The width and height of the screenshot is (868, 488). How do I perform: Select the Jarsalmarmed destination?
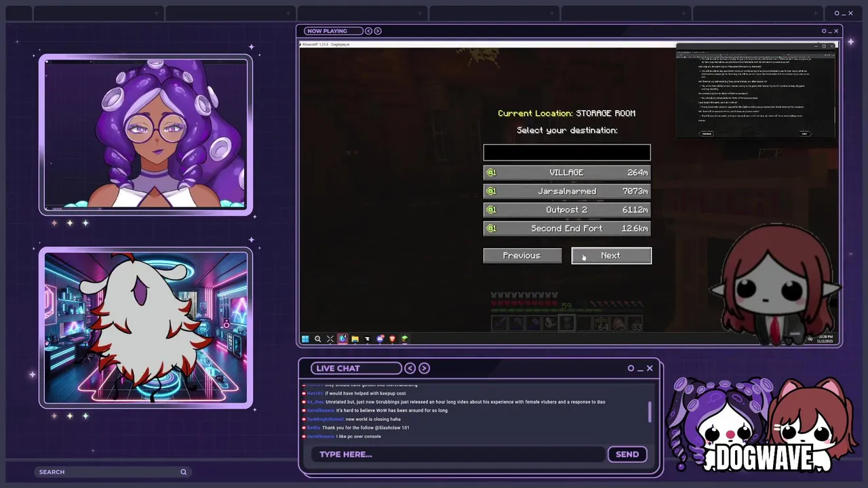tap(567, 191)
